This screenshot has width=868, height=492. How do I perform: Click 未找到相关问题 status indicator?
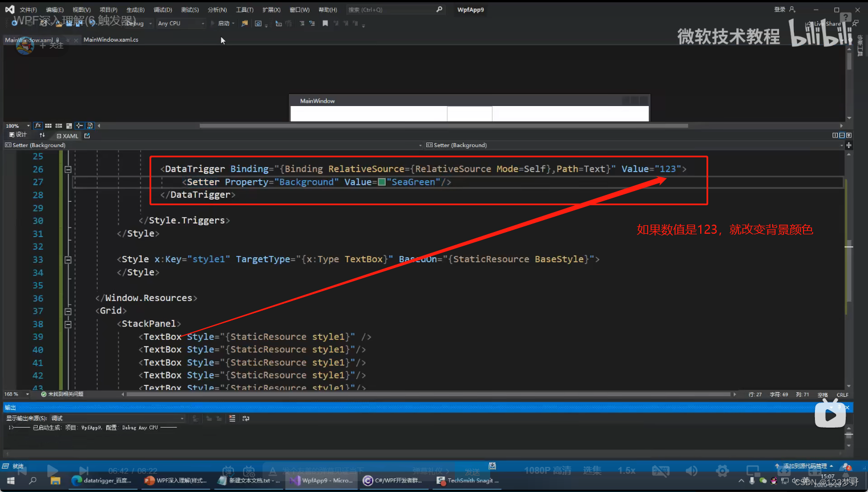[62, 394]
